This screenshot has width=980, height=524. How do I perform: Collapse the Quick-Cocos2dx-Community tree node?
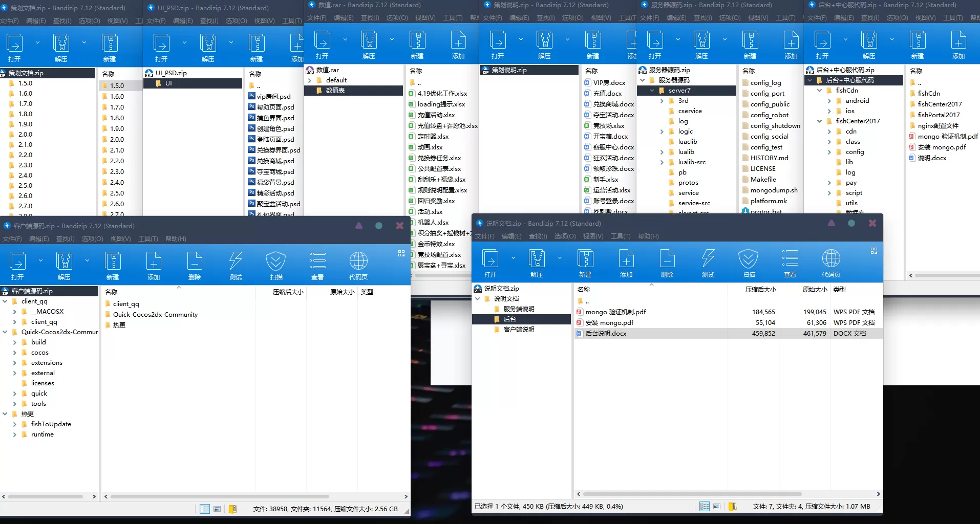5,332
